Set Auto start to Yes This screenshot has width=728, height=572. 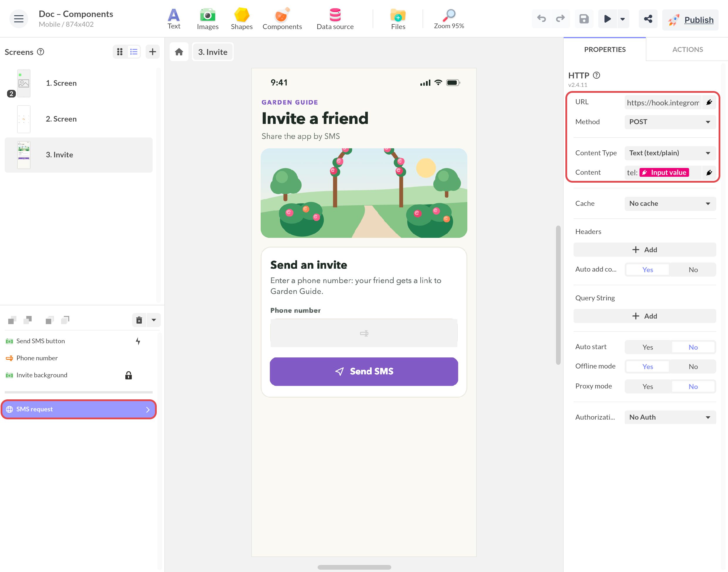coord(648,347)
